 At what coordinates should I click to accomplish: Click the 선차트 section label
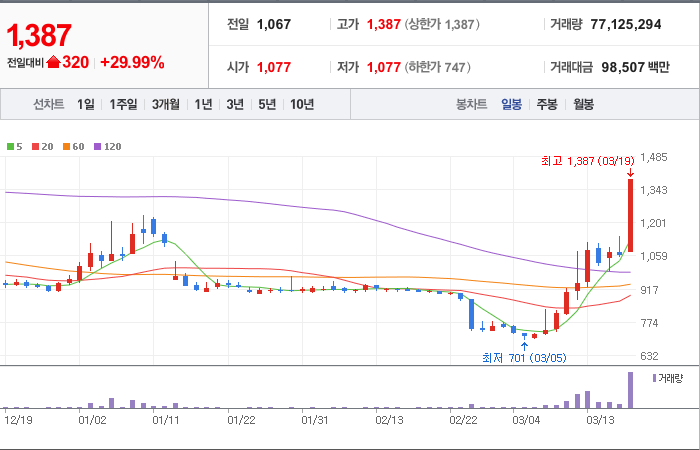(49, 104)
